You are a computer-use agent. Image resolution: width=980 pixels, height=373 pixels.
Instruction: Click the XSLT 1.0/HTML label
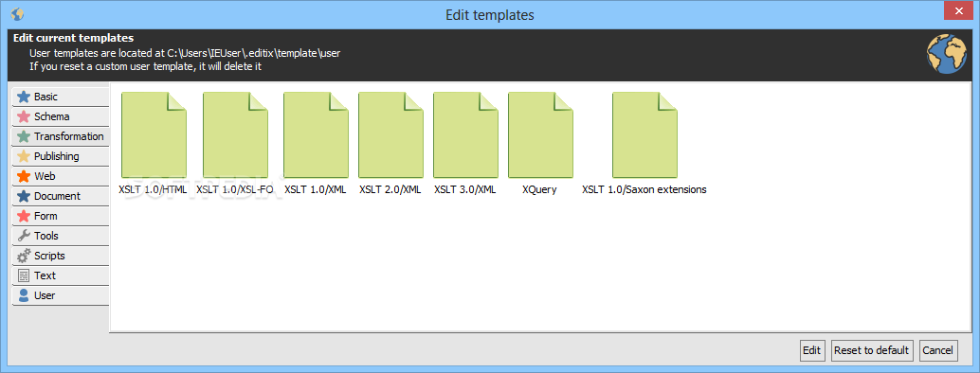(x=153, y=189)
